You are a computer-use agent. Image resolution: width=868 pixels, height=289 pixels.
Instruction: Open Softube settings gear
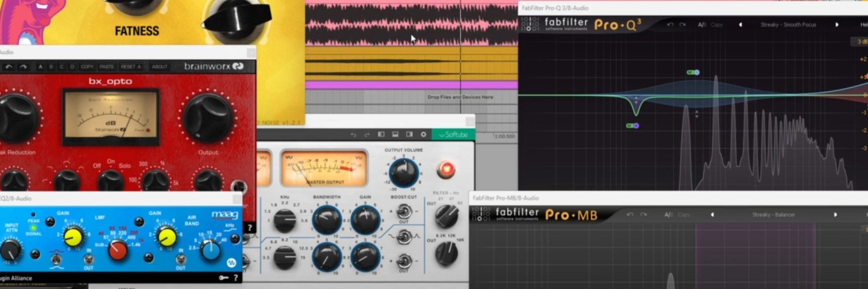click(424, 134)
